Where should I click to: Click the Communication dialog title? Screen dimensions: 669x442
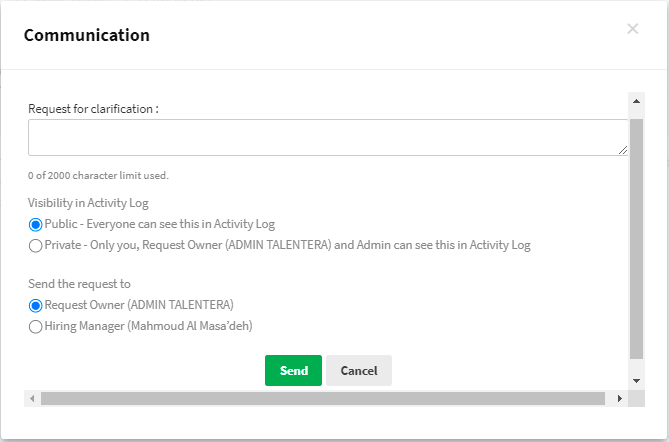tap(87, 35)
